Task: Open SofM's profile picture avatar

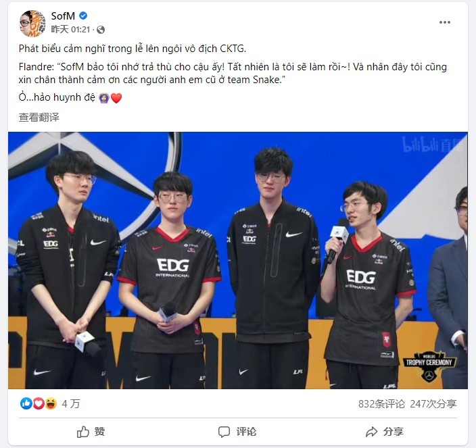Action: coord(32,23)
